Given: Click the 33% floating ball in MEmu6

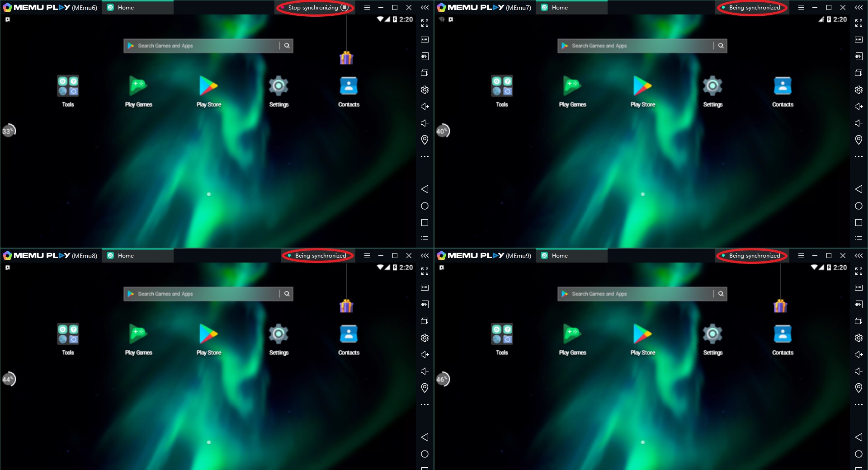Looking at the screenshot, I should tap(9, 131).
